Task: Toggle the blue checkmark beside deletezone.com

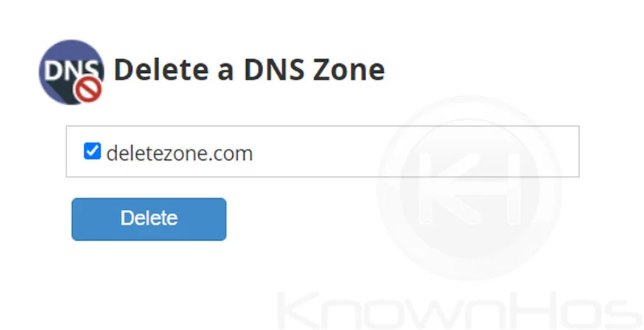Action: [x=92, y=151]
